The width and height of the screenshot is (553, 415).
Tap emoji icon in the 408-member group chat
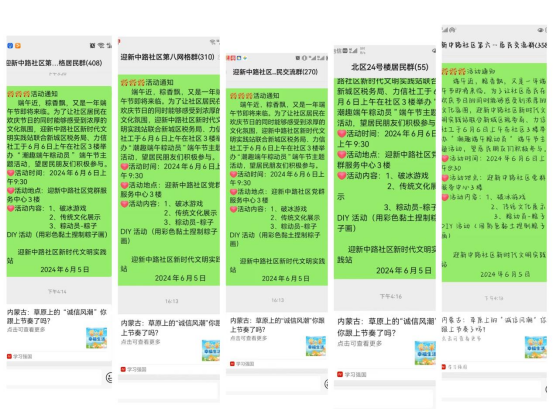click(x=109, y=378)
